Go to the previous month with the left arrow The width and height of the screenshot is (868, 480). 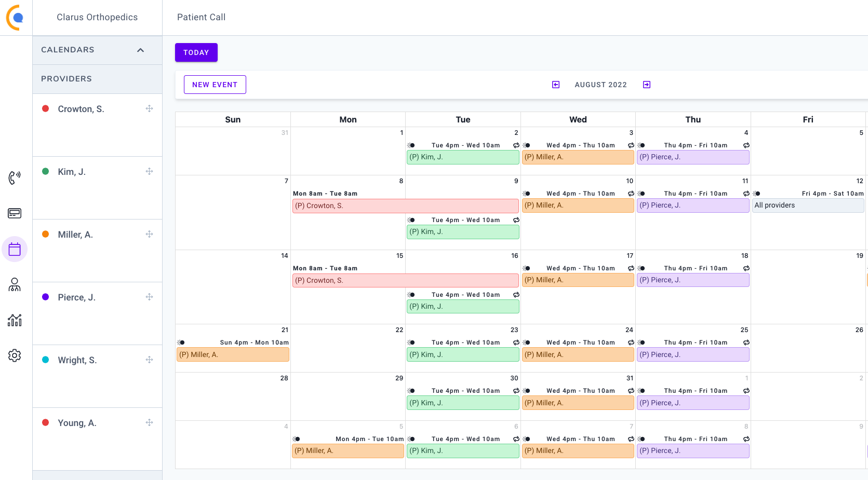[x=555, y=85]
